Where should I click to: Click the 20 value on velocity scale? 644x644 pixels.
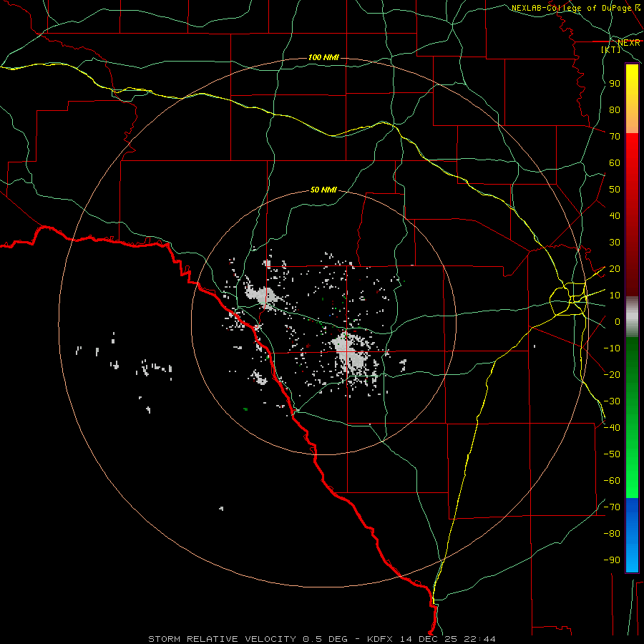(x=615, y=269)
